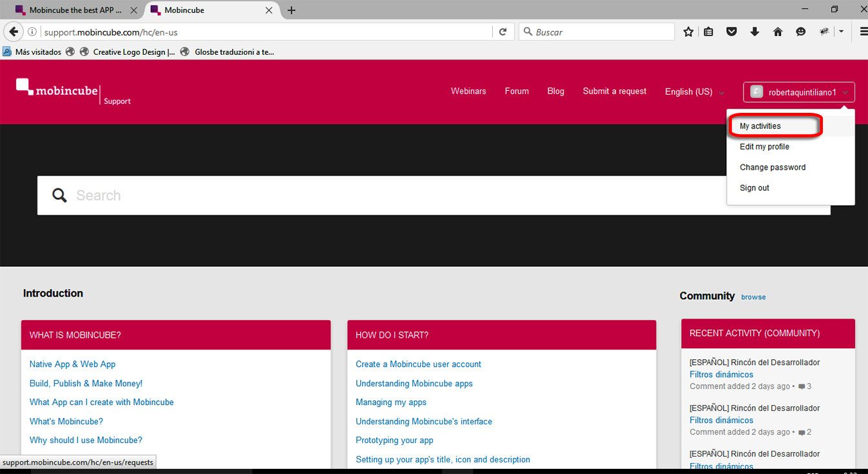The width and height of the screenshot is (868, 474).
Task: Open What App can I create article
Action: point(101,402)
